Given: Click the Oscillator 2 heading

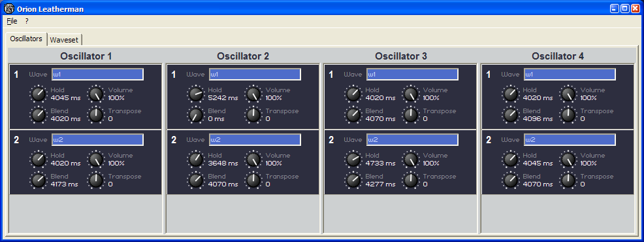Looking at the screenshot, I should 243,56.
